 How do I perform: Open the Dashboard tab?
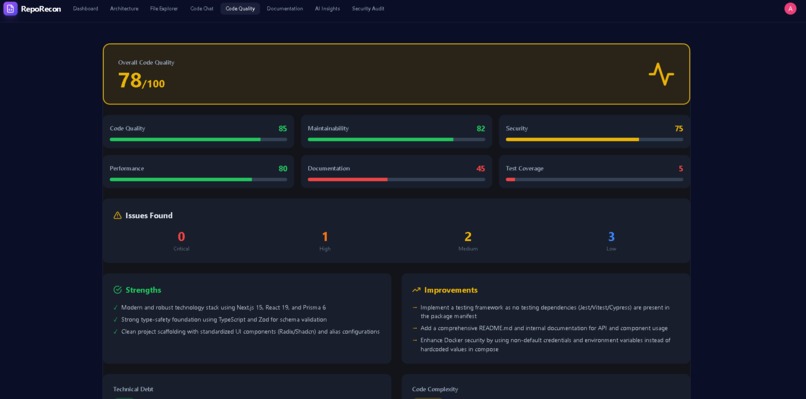[85, 9]
